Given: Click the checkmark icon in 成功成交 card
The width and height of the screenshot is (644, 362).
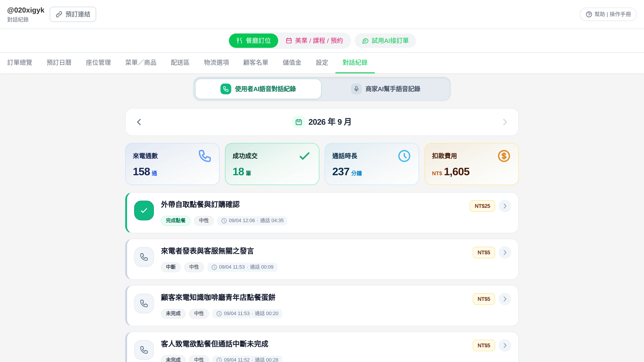Looking at the screenshot, I should [x=305, y=156].
